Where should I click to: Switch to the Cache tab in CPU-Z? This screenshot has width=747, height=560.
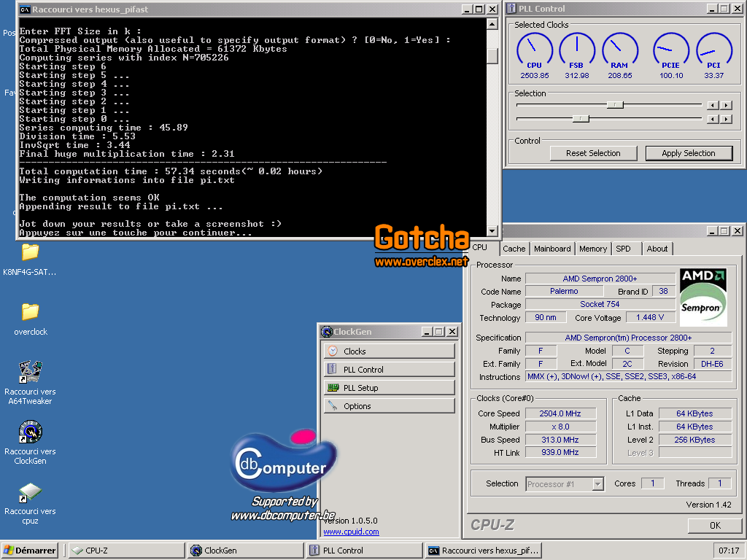(x=514, y=249)
